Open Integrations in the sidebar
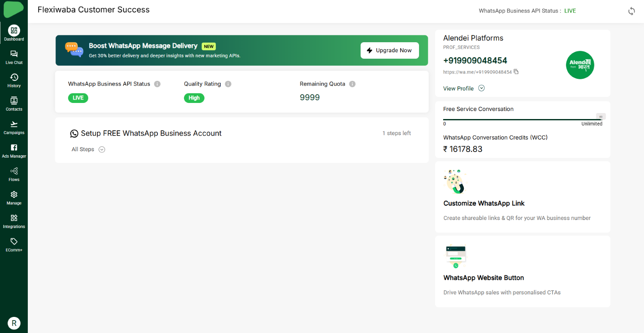Screen dimensions: 644x333 [14, 221]
